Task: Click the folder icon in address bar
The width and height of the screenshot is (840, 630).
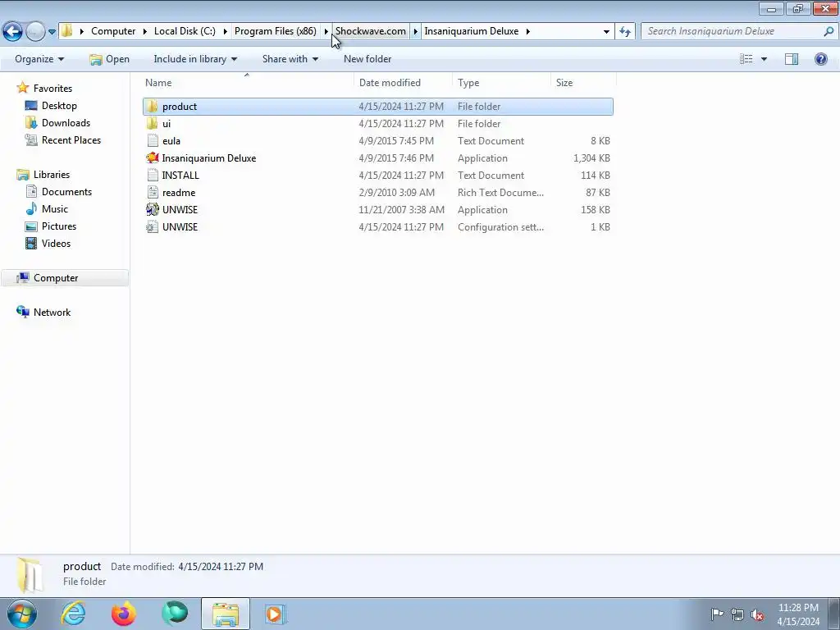Action: tap(67, 31)
